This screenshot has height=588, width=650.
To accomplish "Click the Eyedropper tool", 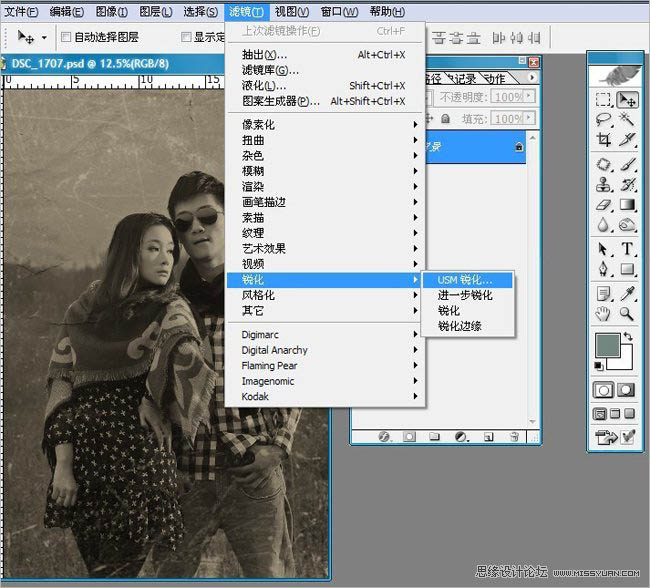I will (x=627, y=294).
